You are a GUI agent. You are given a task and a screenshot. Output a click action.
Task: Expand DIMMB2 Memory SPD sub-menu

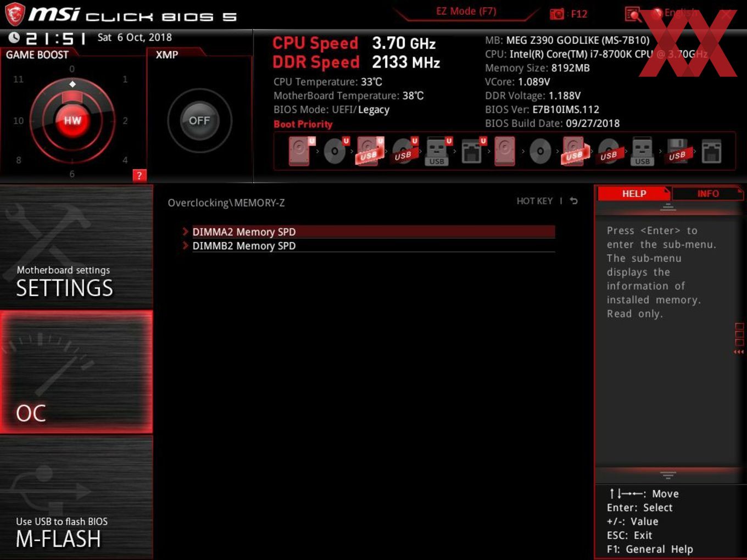click(368, 246)
